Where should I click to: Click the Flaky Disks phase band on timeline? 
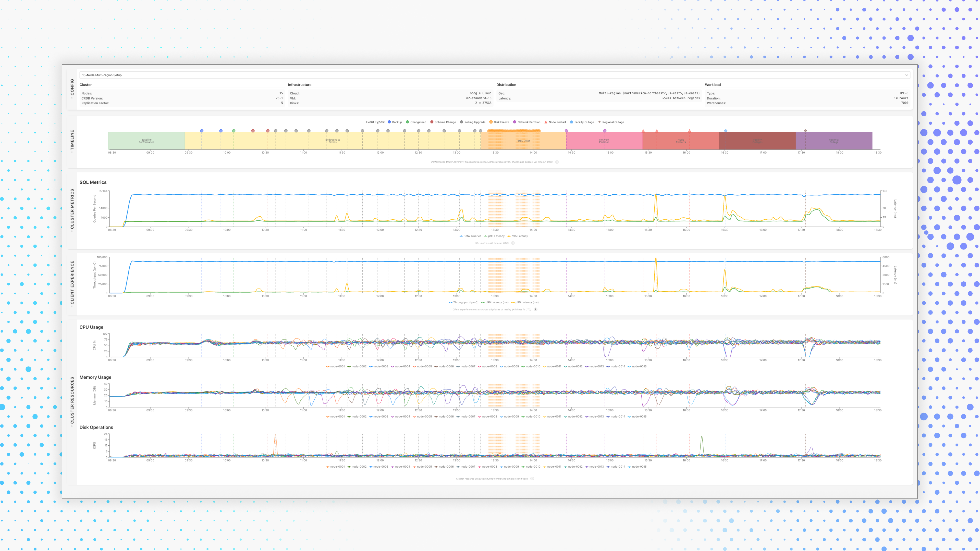(x=523, y=141)
